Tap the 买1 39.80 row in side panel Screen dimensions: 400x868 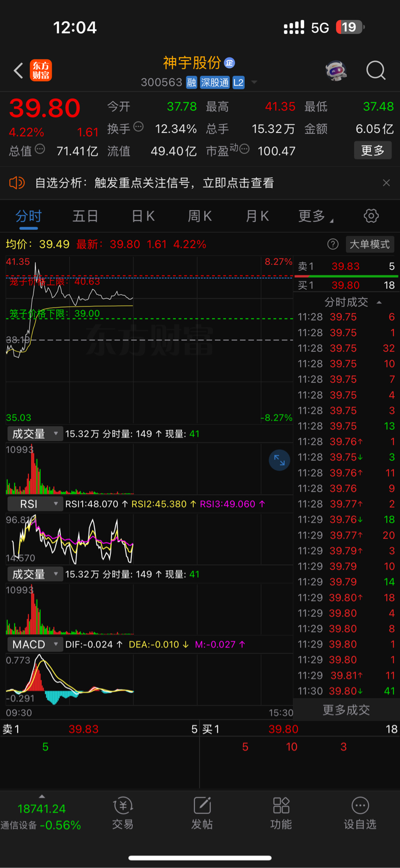pos(346,285)
